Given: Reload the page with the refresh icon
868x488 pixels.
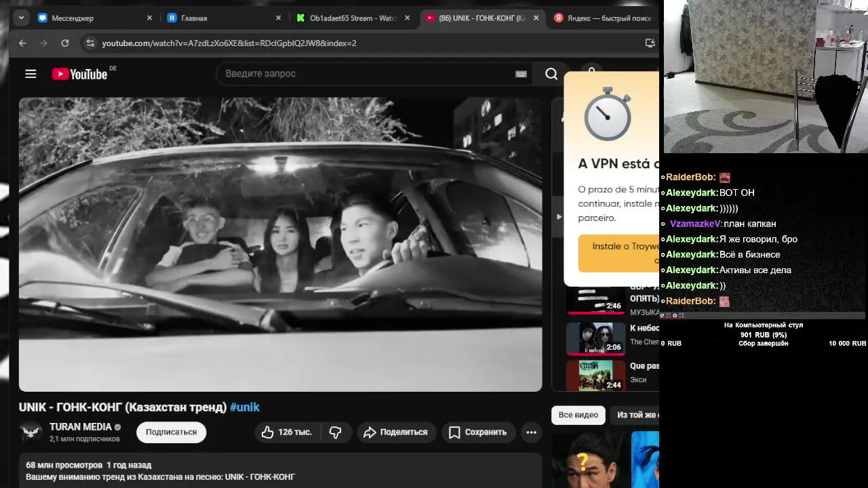Looking at the screenshot, I should click(x=64, y=43).
